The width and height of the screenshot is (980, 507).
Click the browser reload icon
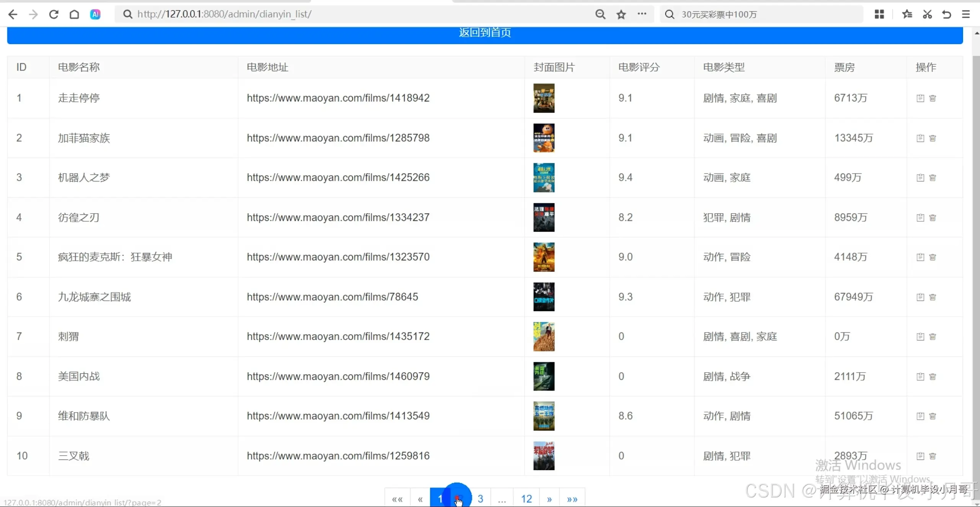54,15
